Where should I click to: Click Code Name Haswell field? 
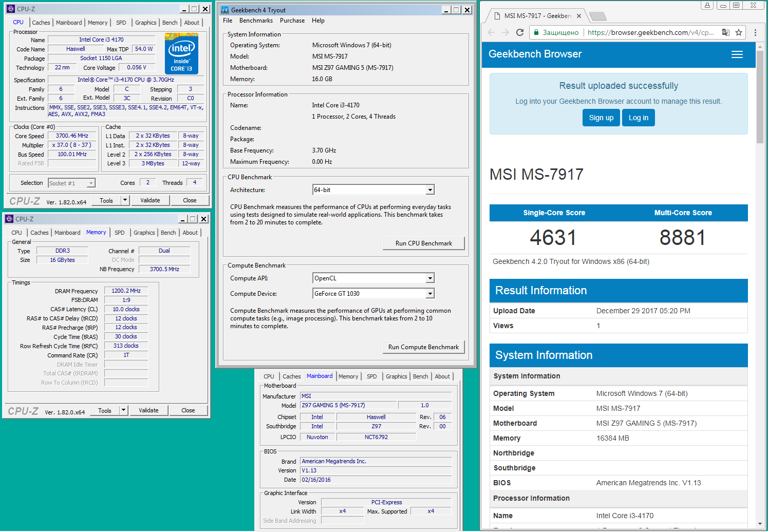pyautogui.click(x=76, y=49)
